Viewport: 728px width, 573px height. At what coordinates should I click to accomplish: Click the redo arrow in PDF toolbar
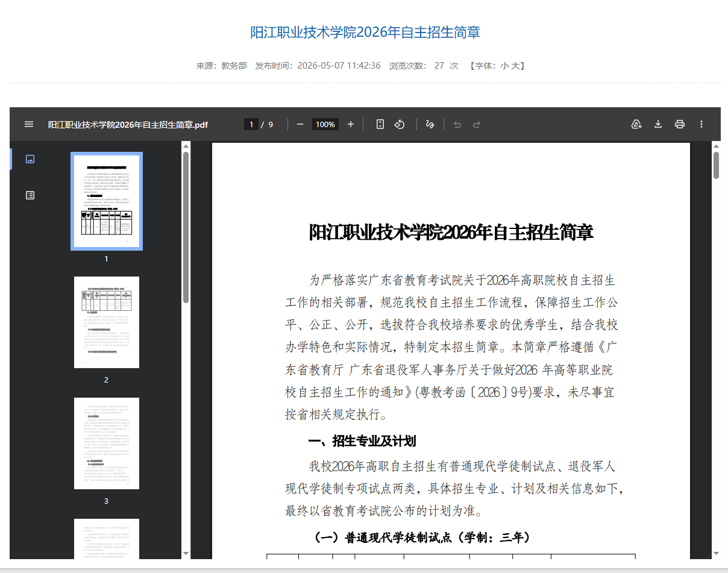[477, 124]
